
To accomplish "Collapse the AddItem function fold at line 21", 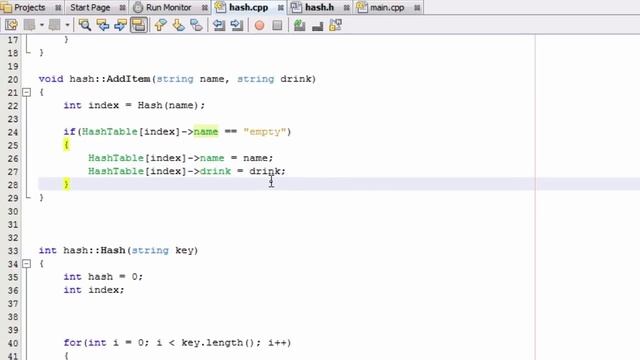I will pos(26,93).
